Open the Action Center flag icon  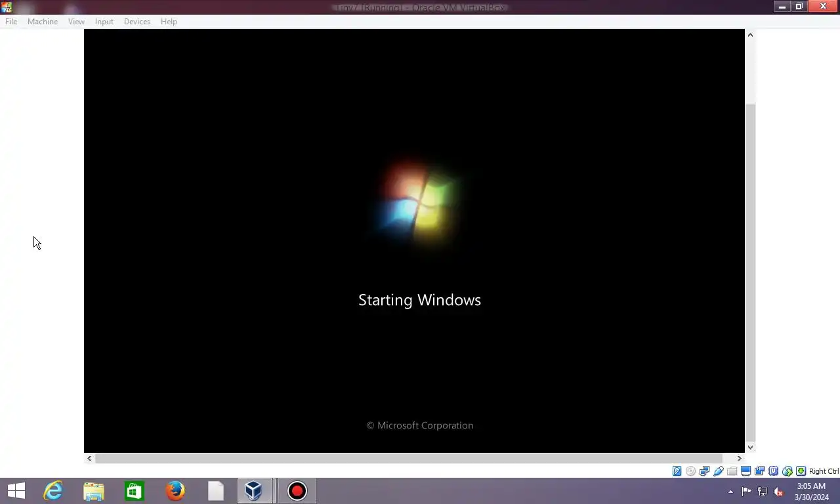coord(746,492)
